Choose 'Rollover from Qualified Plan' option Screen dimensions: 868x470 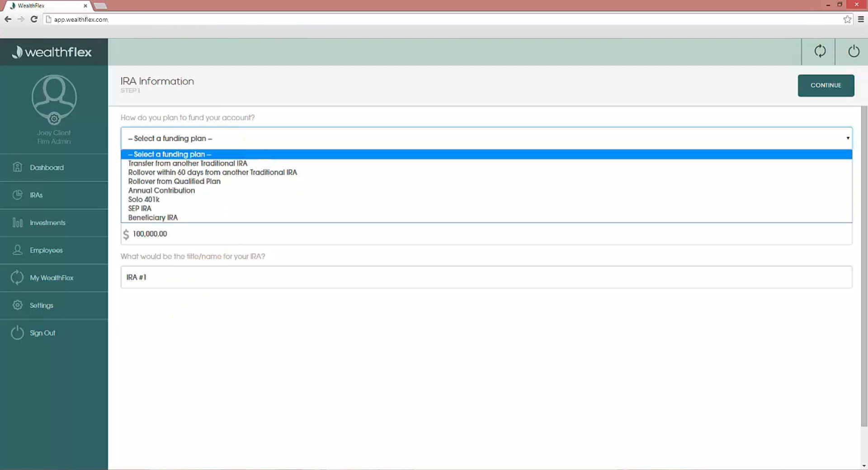tap(174, 181)
